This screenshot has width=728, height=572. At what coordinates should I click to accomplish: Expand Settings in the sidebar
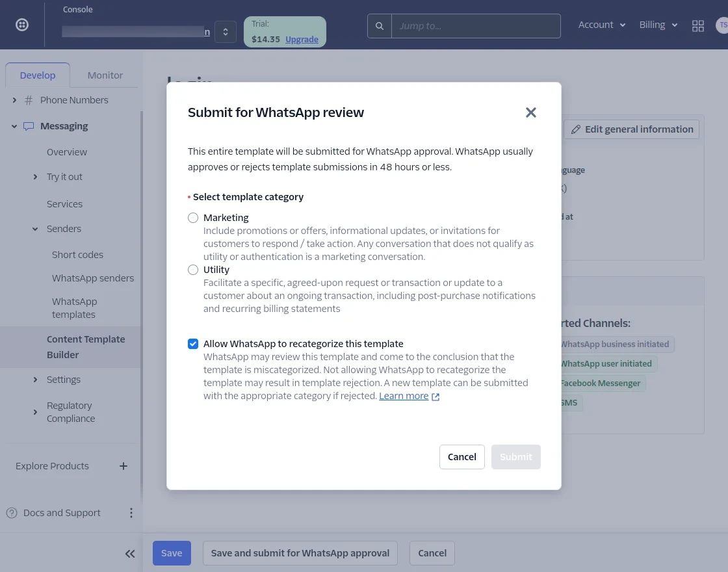[35, 380]
